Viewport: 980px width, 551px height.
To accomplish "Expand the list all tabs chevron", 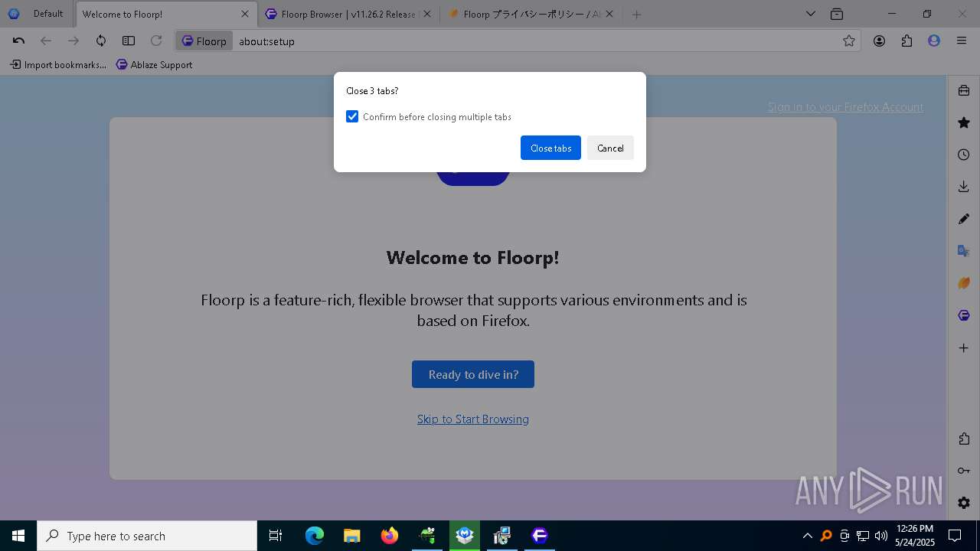I will pyautogui.click(x=811, y=14).
